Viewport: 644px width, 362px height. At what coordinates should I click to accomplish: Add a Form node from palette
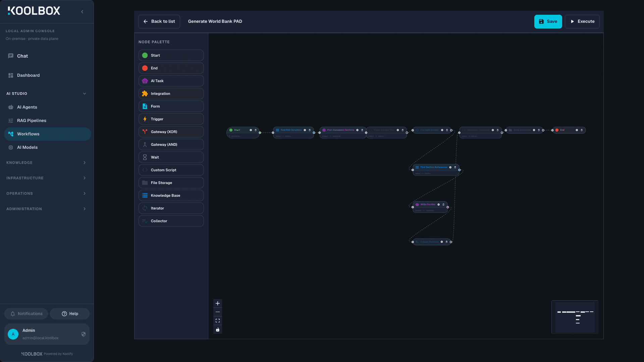pyautogui.click(x=171, y=106)
